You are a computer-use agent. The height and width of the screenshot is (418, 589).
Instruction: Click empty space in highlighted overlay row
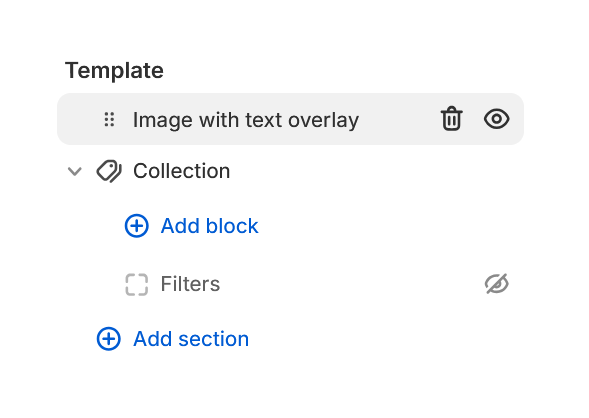398,119
